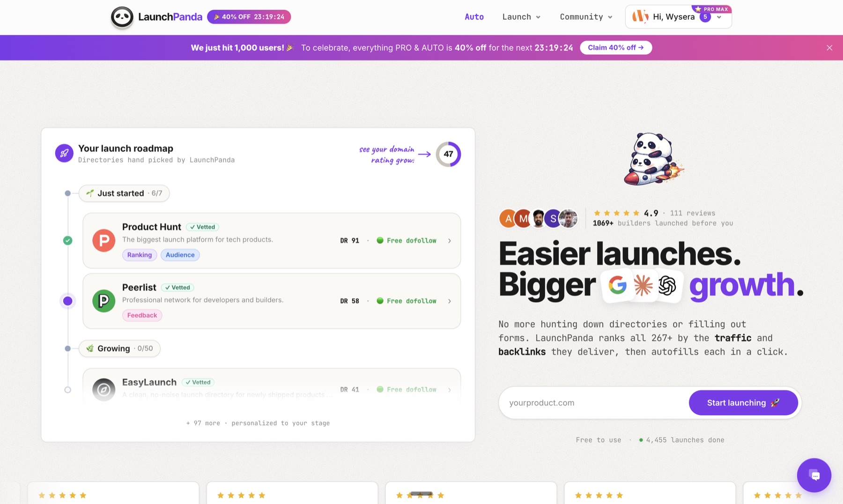
Task: Switch to the Auto nav item
Action: (x=474, y=17)
